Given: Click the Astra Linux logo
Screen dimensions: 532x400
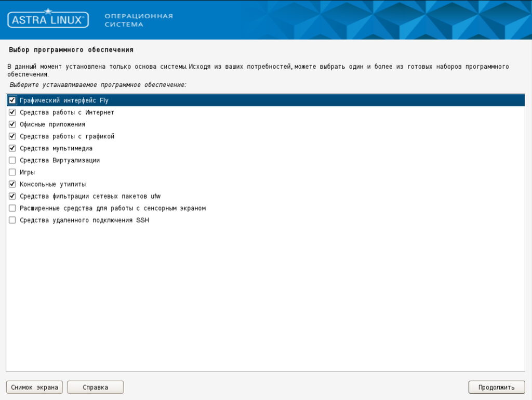Looking at the screenshot, I should 48,20.
